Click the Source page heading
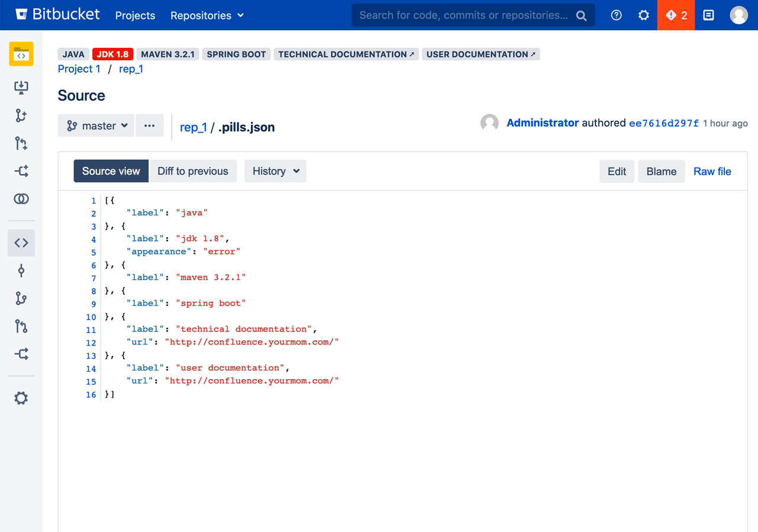Screen dimensions: 758x532 point(82,96)
